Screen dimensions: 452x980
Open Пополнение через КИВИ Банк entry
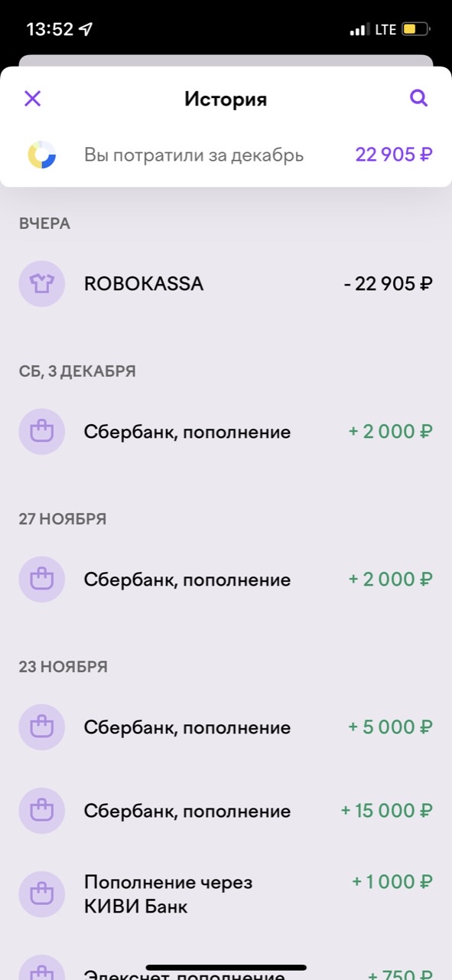point(226,894)
